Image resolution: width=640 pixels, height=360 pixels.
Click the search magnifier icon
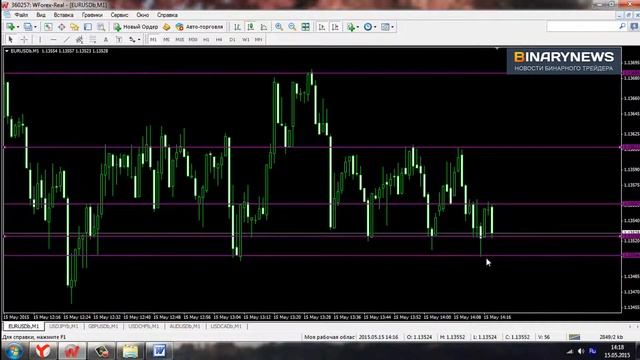point(622,27)
